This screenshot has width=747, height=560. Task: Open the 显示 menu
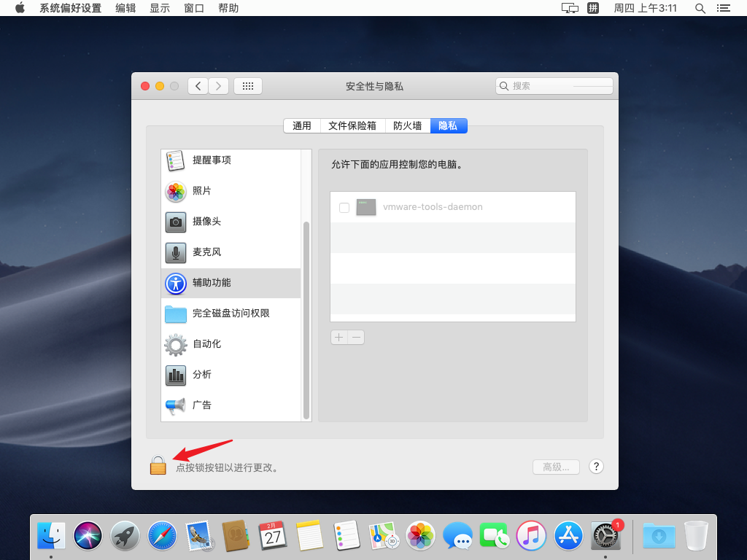coord(160,8)
